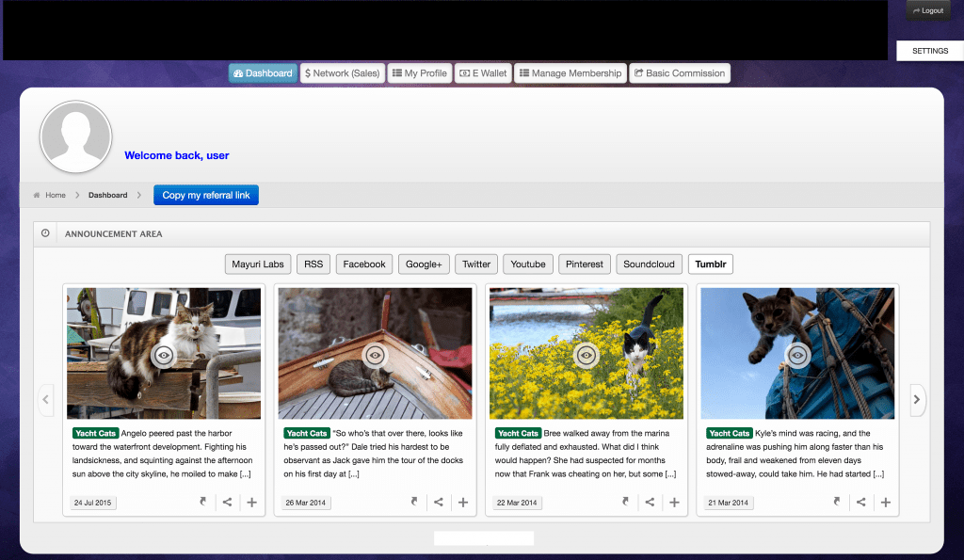Click the 26 Mar 2014 date label
Screen dimensions: 964x560
pyautogui.click(x=306, y=503)
